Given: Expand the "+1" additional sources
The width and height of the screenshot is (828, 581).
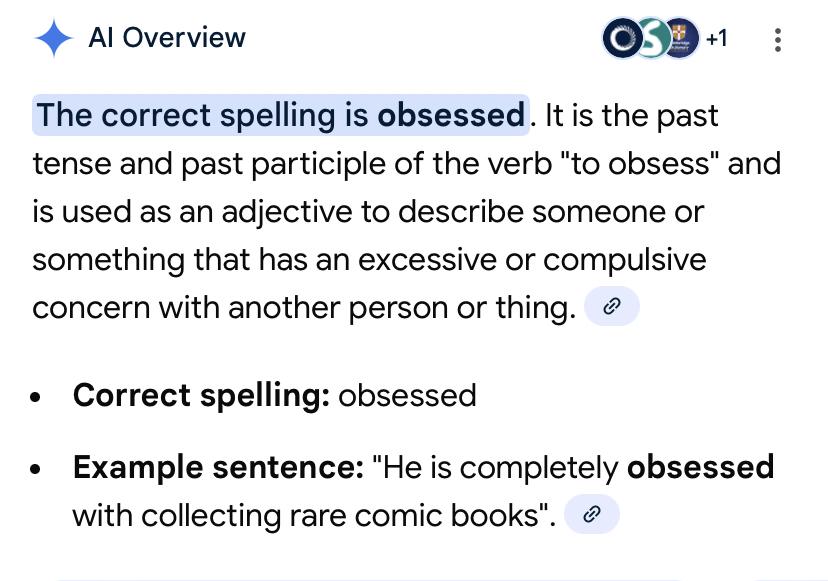Looking at the screenshot, I should [717, 39].
